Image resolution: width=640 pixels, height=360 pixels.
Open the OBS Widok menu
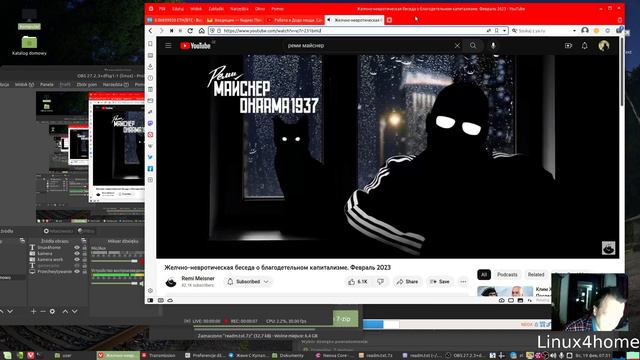[x=24, y=84]
